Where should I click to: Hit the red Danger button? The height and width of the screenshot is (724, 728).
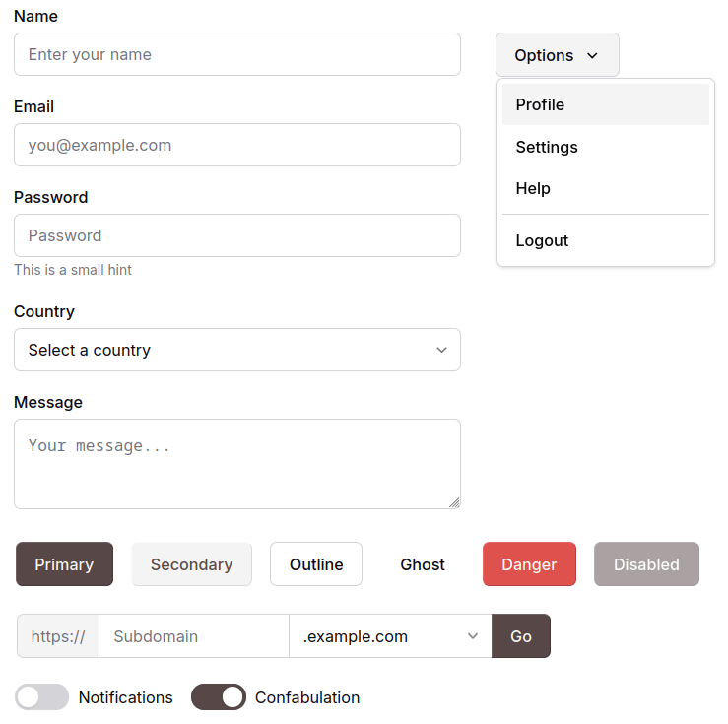tap(529, 564)
